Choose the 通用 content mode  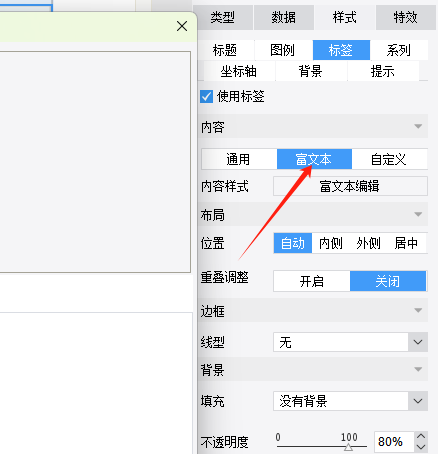tap(239, 159)
